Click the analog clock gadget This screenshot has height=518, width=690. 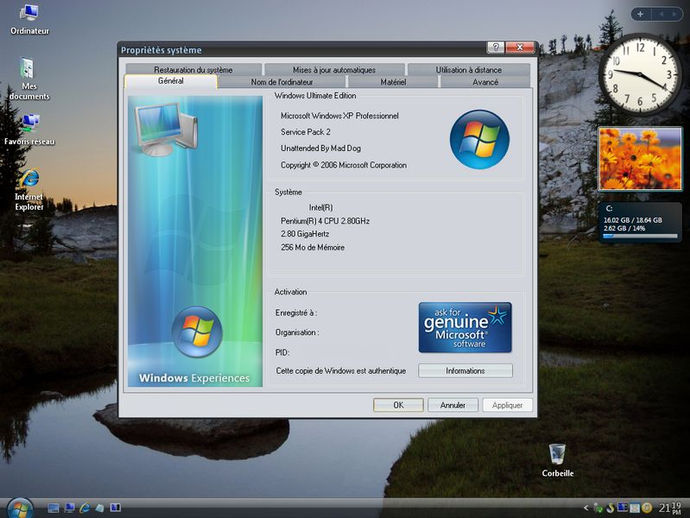point(639,75)
